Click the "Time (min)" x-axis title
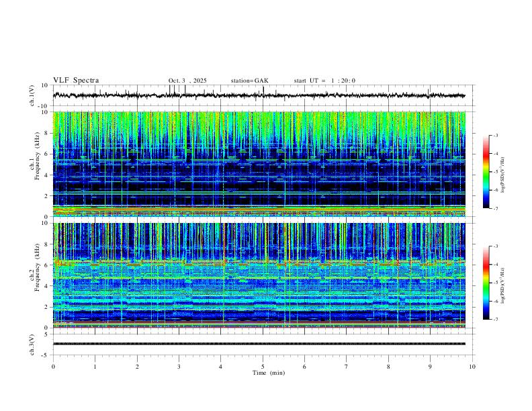Image resolution: width=532 pixels, height=411 pixels. [x=269, y=373]
